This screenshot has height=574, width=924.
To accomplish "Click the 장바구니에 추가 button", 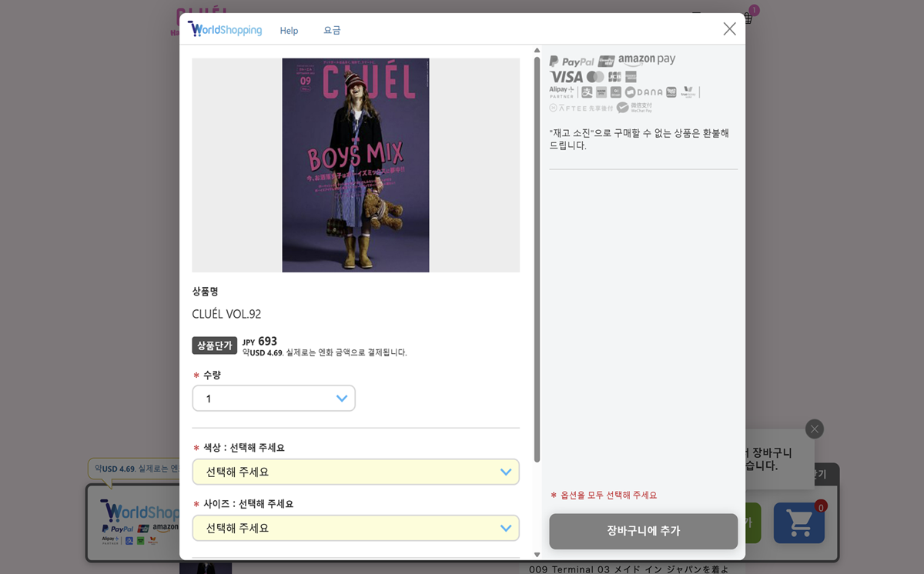I will (x=643, y=531).
